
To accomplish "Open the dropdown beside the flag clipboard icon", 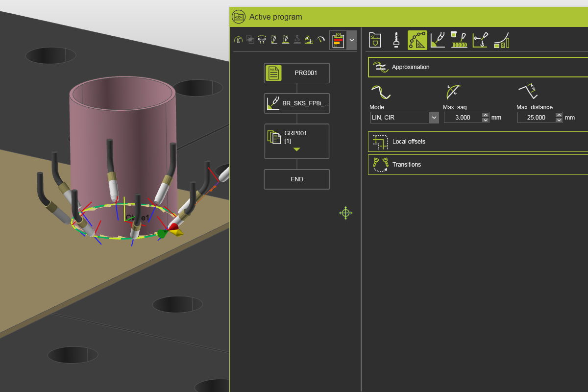I will click(x=351, y=40).
